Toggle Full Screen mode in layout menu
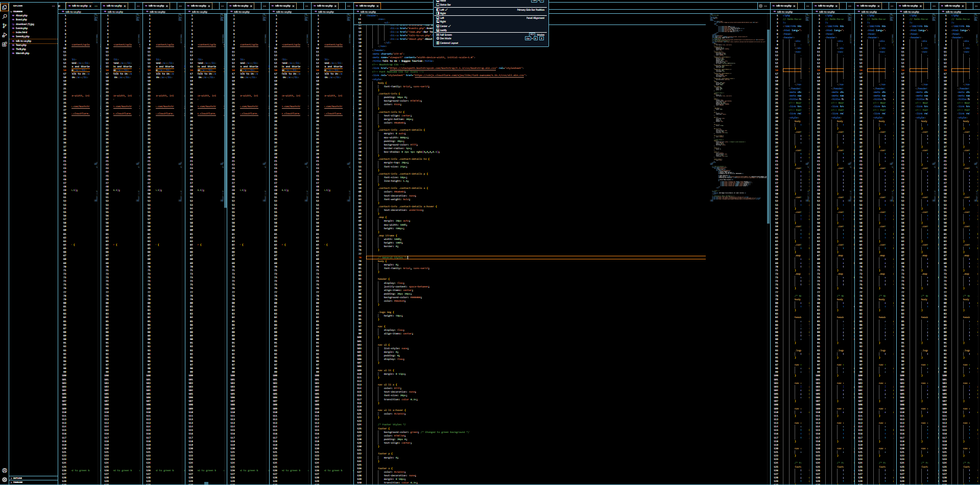This screenshot has width=980, height=485. pyautogui.click(x=490, y=35)
